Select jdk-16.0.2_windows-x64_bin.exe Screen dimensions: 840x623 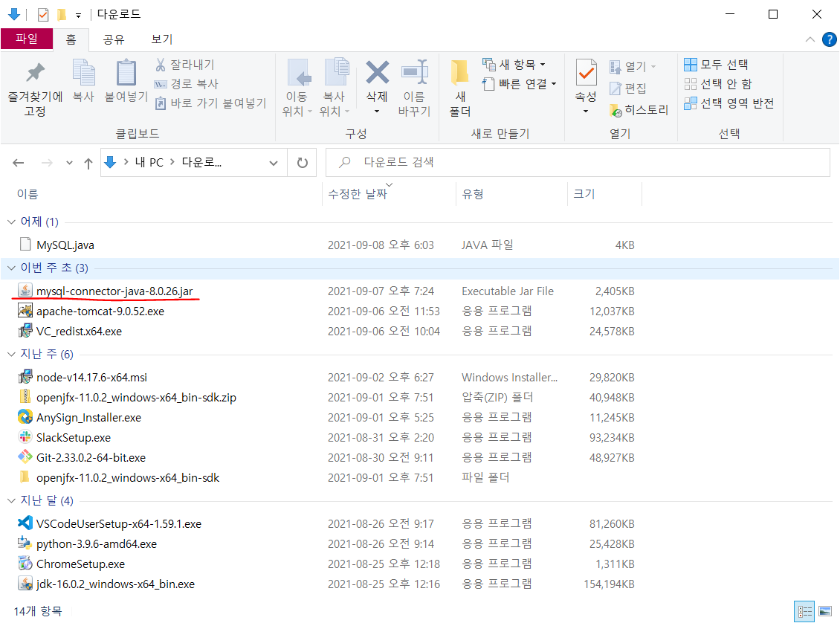click(x=116, y=584)
